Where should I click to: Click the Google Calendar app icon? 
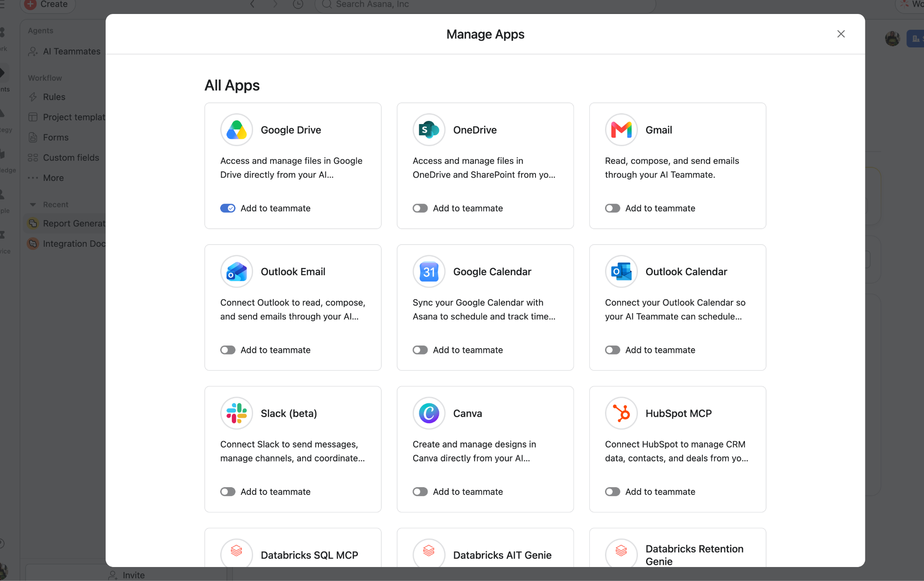coord(429,272)
